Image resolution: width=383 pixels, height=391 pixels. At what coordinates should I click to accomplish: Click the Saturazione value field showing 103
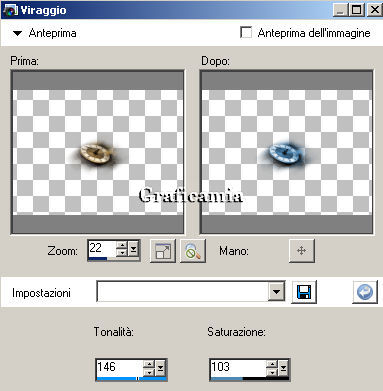(x=238, y=367)
